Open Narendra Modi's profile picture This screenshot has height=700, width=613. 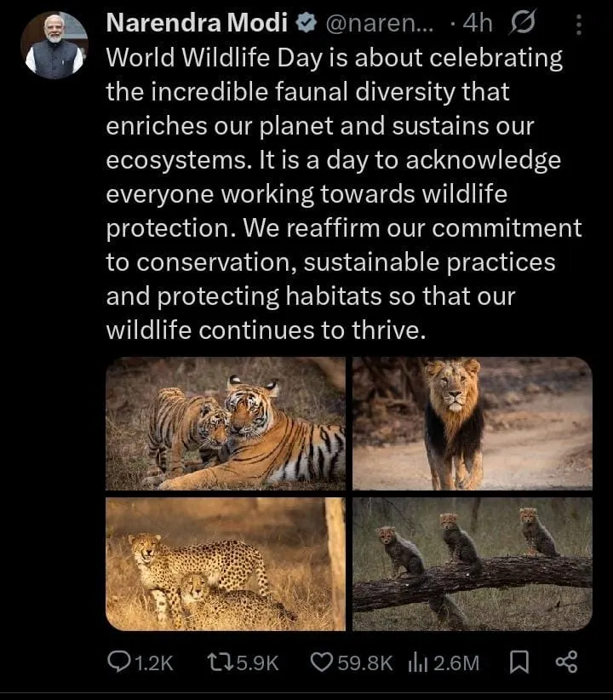54,45
